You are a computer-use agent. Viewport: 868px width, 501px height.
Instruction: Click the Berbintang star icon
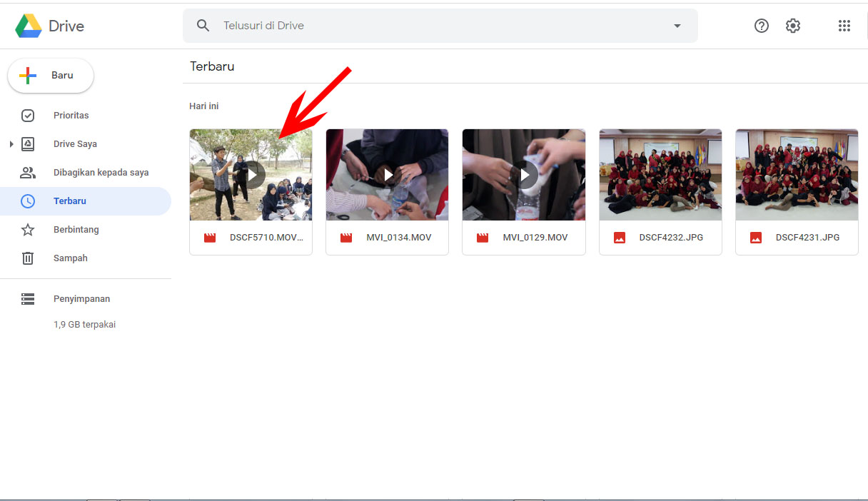coord(28,230)
